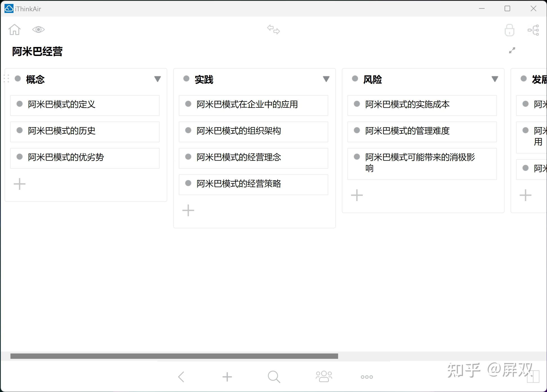Open the mind map structure icon

coord(533,30)
